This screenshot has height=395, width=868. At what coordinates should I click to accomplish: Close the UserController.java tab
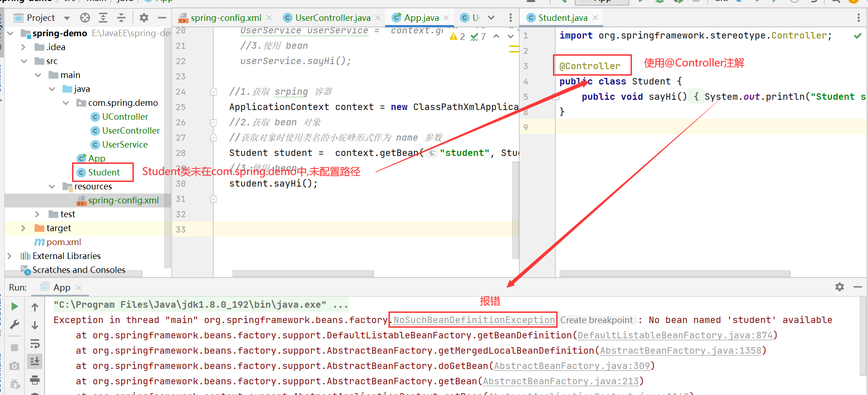pos(378,18)
